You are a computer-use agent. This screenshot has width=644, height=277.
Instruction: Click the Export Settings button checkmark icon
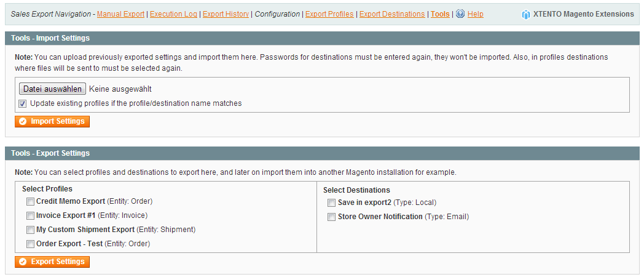tap(23, 262)
